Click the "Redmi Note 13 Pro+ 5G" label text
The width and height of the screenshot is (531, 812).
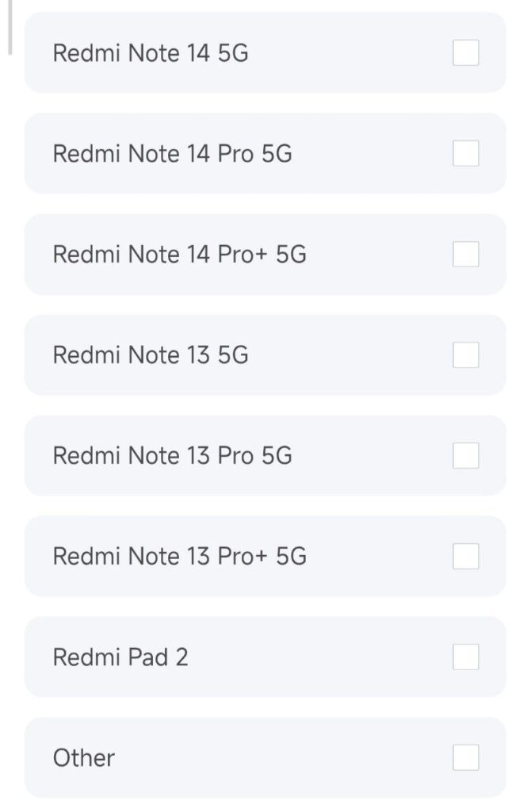click(x=179, y=556)
